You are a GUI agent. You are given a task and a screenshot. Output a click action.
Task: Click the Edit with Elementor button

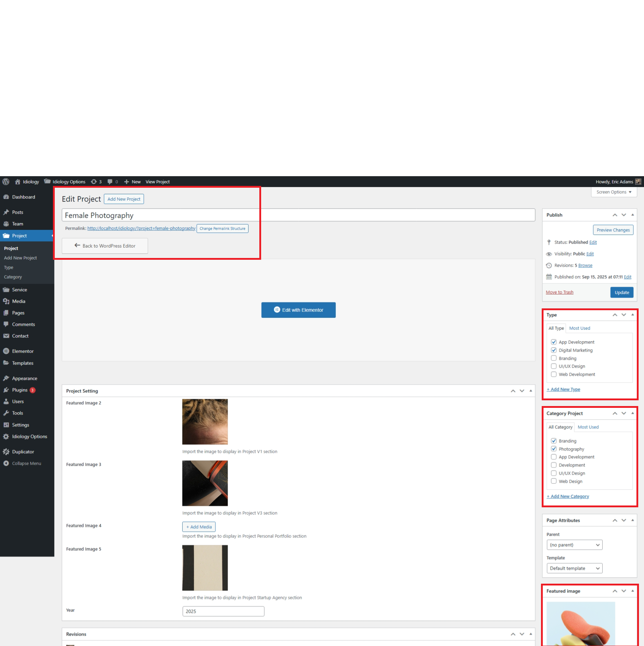pos(298,310)
